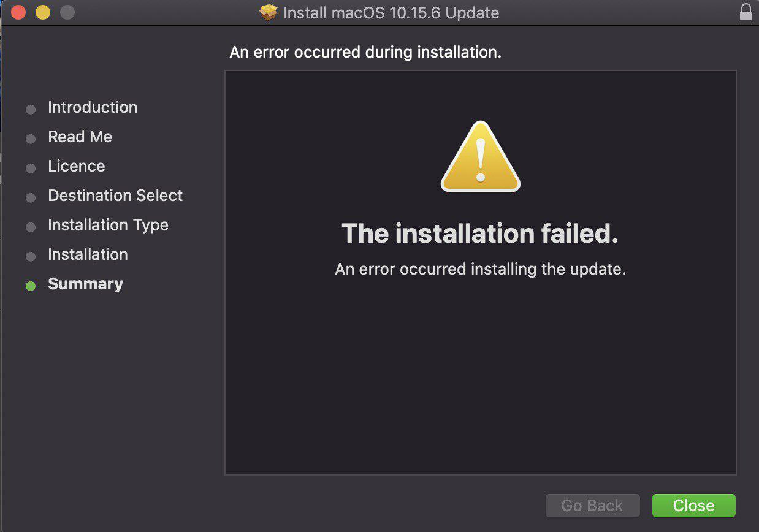
Task: Click the green Close button
Action: [694, 506]
